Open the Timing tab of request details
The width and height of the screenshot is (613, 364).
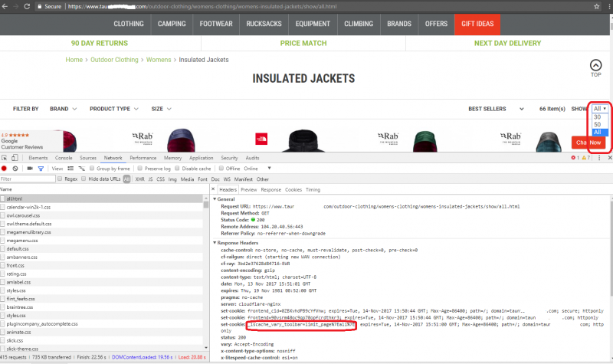pyautogui.click(x=313, y=189)
